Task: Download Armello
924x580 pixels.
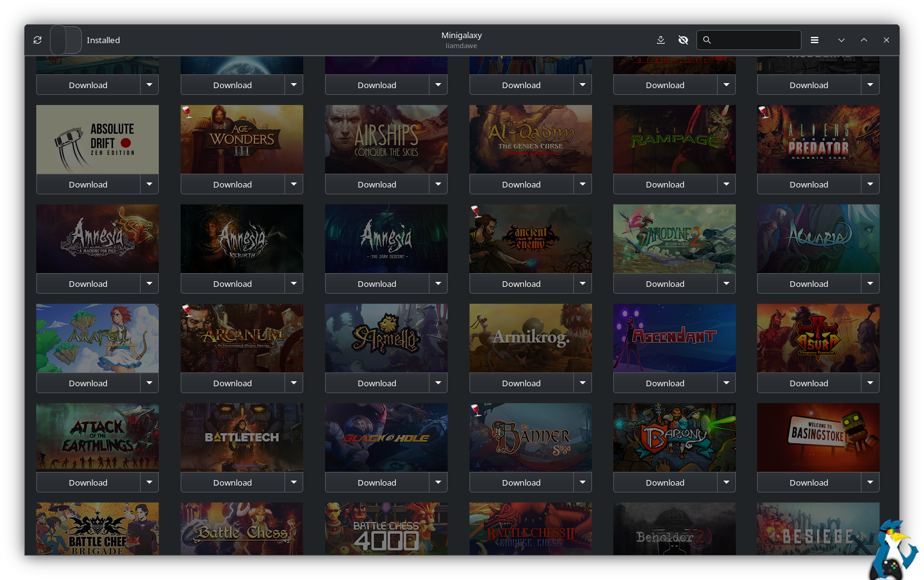Action: (377, 383)
